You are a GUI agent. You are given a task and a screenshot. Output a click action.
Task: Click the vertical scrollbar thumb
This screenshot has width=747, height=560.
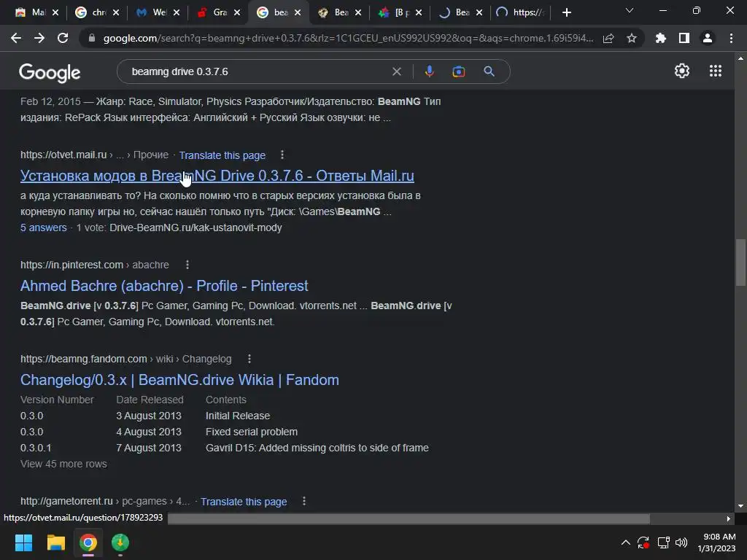tap(740, 262)
